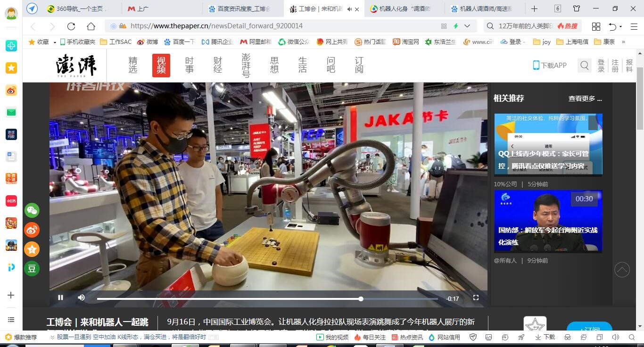
Task: Toggle browser sound in the bottom status bar
Action: [x=615, y=337]
